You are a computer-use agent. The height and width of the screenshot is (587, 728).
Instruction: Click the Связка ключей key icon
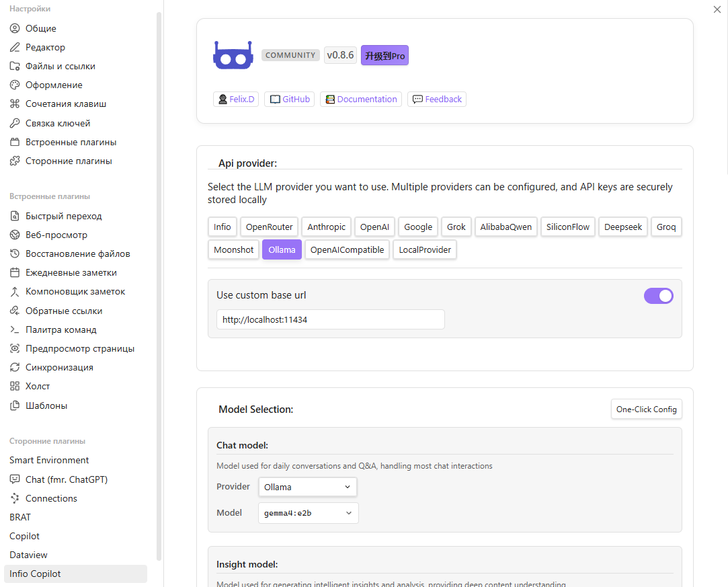coord(15,124)
